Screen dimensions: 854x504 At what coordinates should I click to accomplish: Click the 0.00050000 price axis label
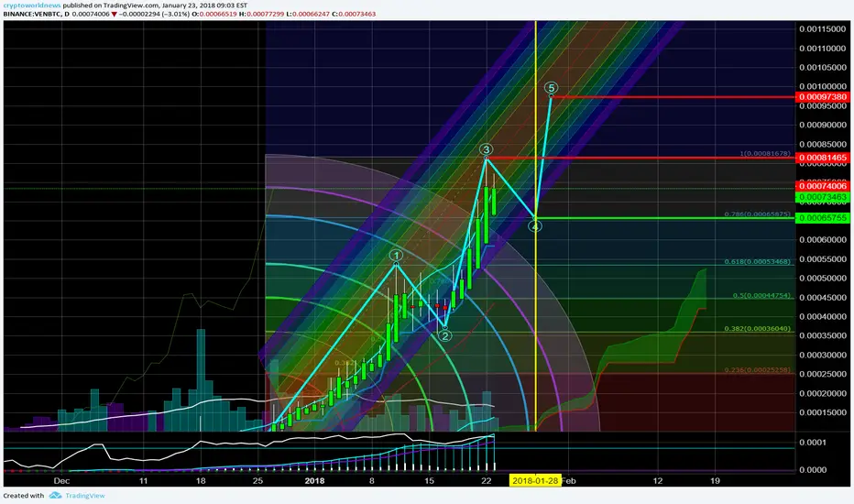(823, 278)
